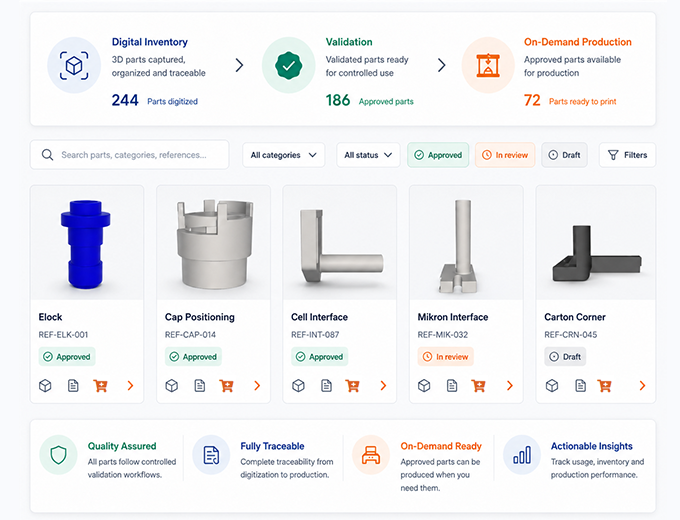Open Carton Corner details arrow

642,386
